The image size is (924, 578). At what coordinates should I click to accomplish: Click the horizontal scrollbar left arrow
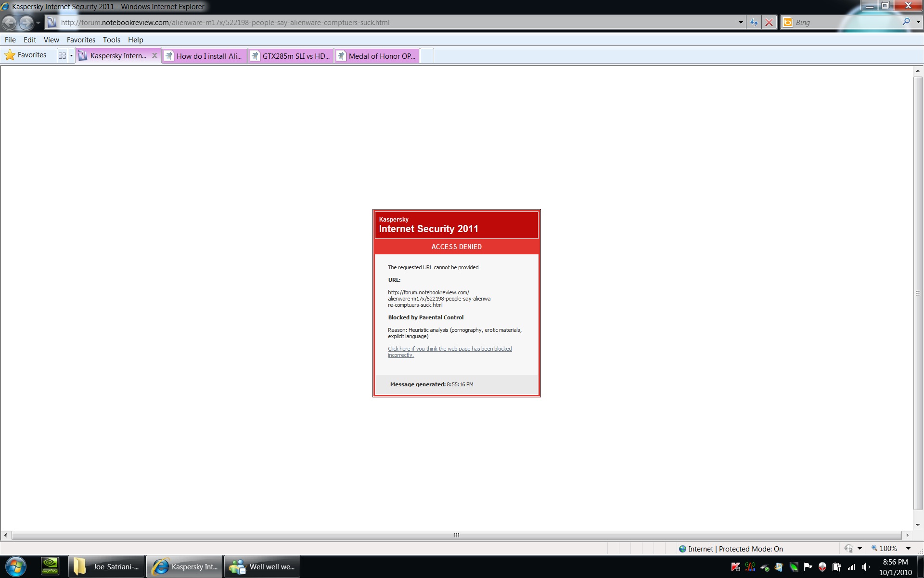pyautogui.click(x=5, y=535)
